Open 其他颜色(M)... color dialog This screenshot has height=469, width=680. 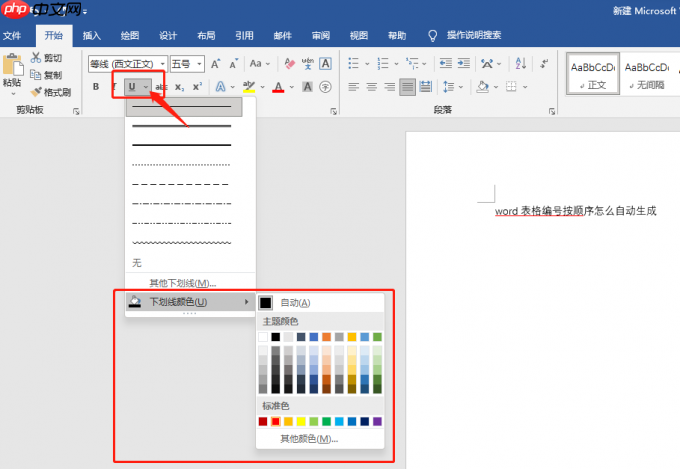pos(320,439)
